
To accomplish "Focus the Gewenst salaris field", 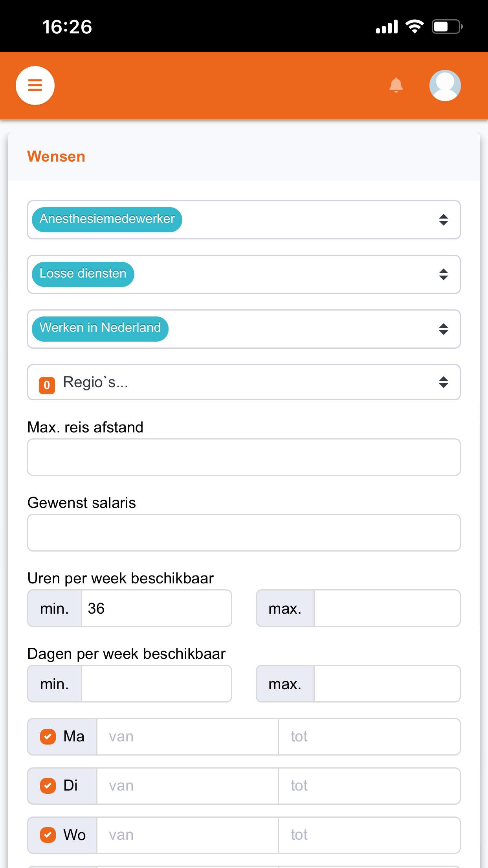I will tap(244, 533).
